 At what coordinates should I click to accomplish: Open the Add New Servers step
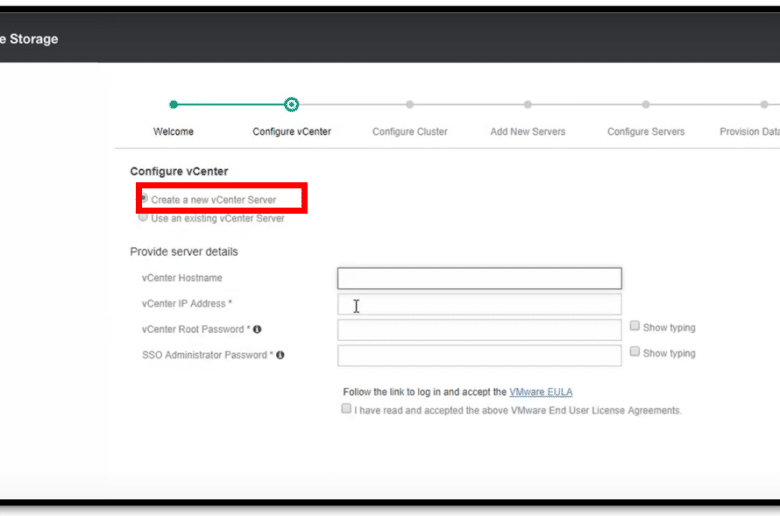(x=528, y=131)
